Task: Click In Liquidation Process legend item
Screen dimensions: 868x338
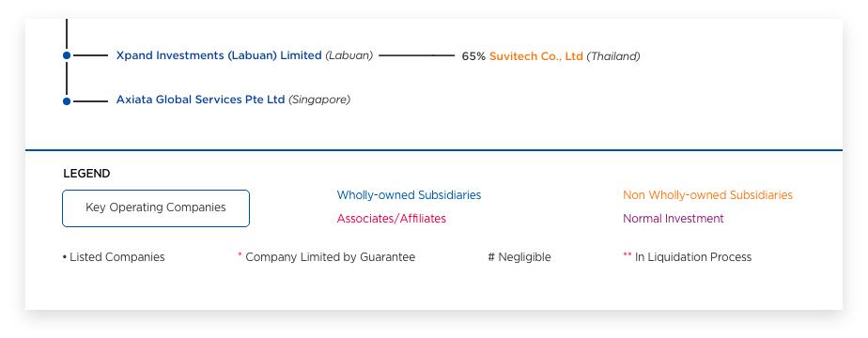Action: pyautogui.click(x=693, y=257)
